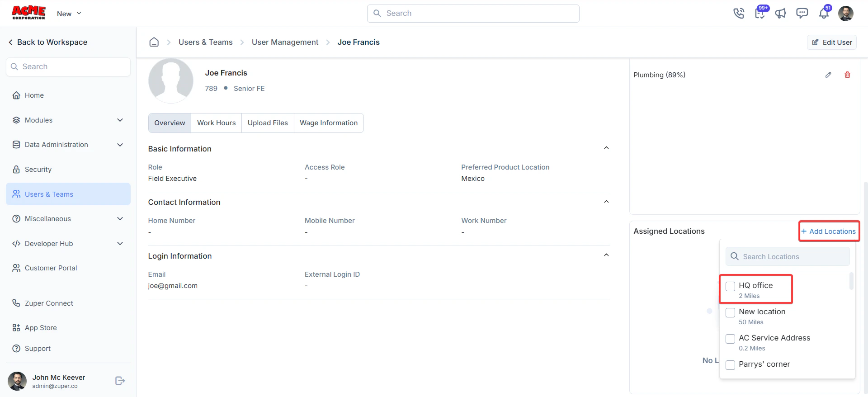Go to home via breadcrumb house icon
Image resolution: width=868 pixels, height=397 pixels.
(x=154, y=42)
